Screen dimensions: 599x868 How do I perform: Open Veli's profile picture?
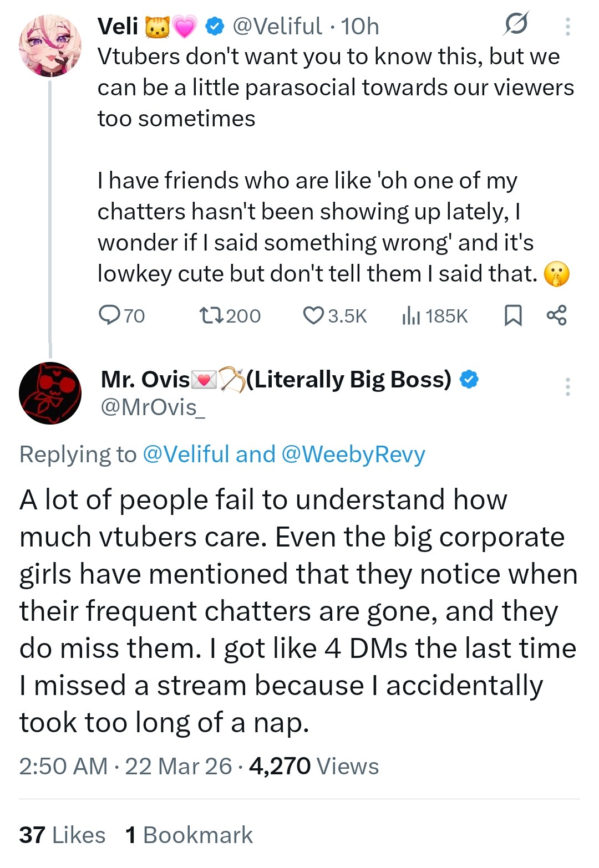[x=50, y=46]
